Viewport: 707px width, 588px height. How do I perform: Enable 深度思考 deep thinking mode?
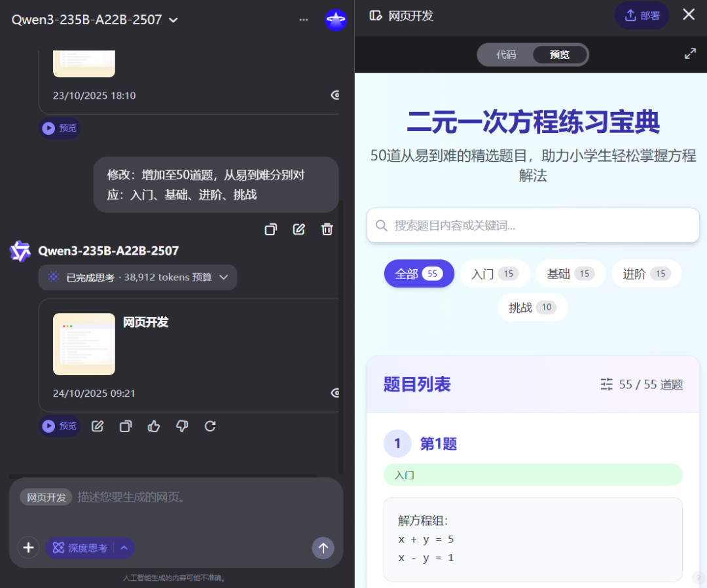pyautogui.click(x=84, y=547)
